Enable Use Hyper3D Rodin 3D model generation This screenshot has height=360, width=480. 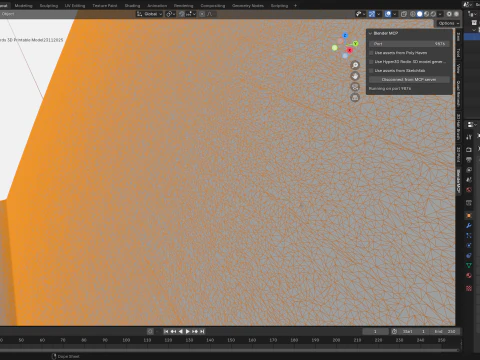pyautogui.click(x=371, y=62)
